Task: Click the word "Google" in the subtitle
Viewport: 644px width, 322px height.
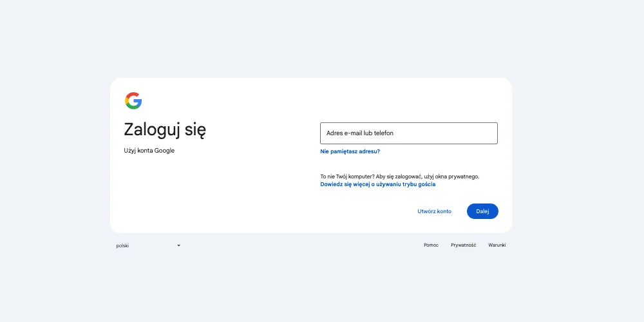Action: pos(164,150)
